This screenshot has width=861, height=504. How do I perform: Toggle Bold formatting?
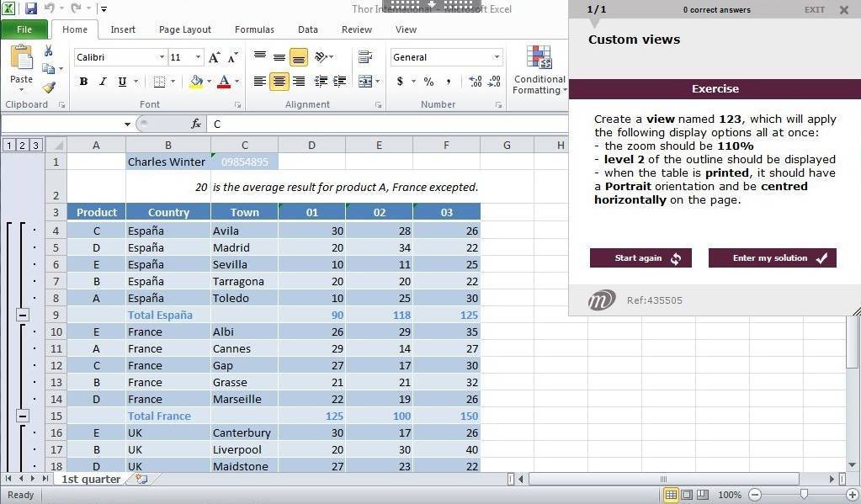[83, 82]
